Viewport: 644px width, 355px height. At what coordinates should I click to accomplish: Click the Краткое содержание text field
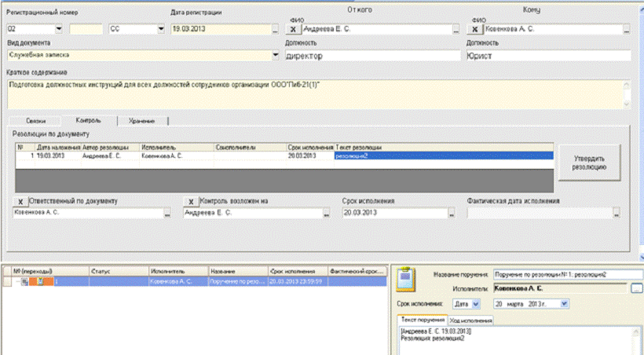coord(314,93)
